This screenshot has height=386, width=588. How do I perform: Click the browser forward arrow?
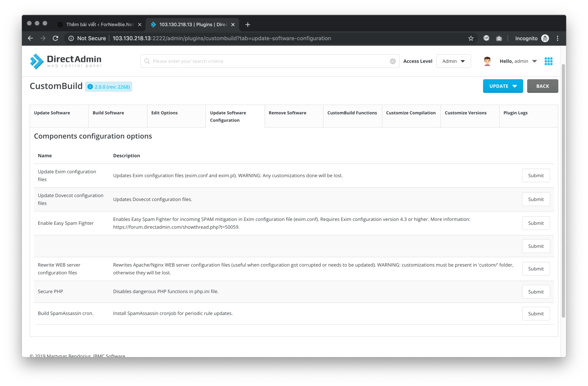(43, 38)
